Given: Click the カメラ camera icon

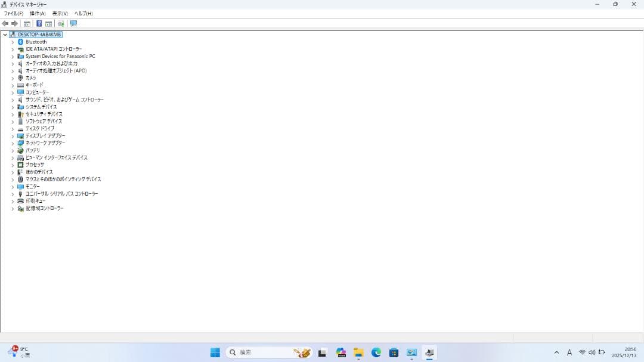Looking at the screenshot, I should [x=20, y=78].
